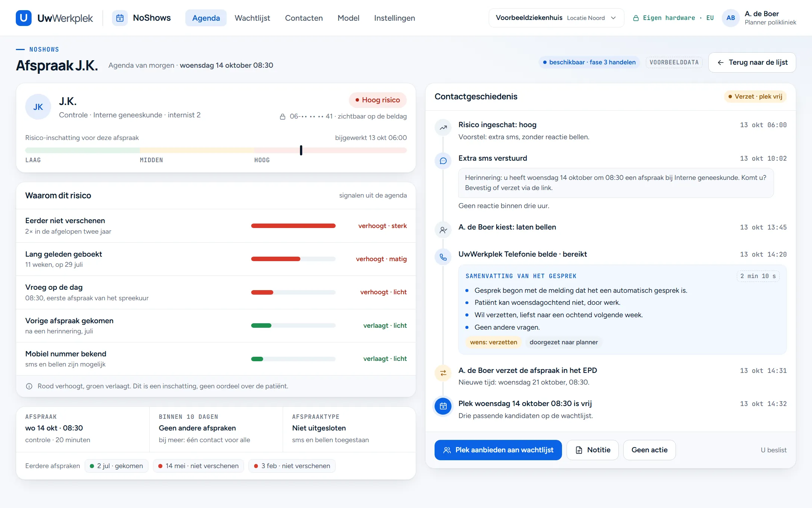The image size is (812, 508).
Task: Click the Hoog risico badge
Action: click(377, 100)
